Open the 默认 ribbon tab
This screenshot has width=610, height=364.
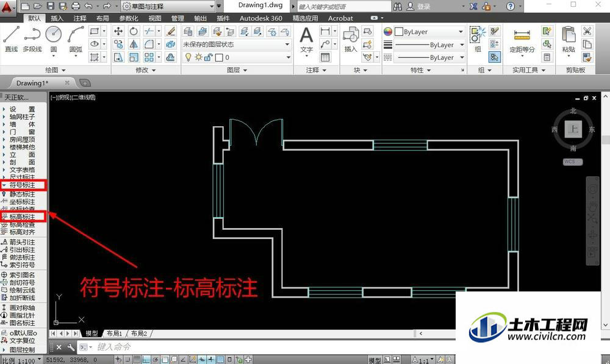click(x=34, y=18)
